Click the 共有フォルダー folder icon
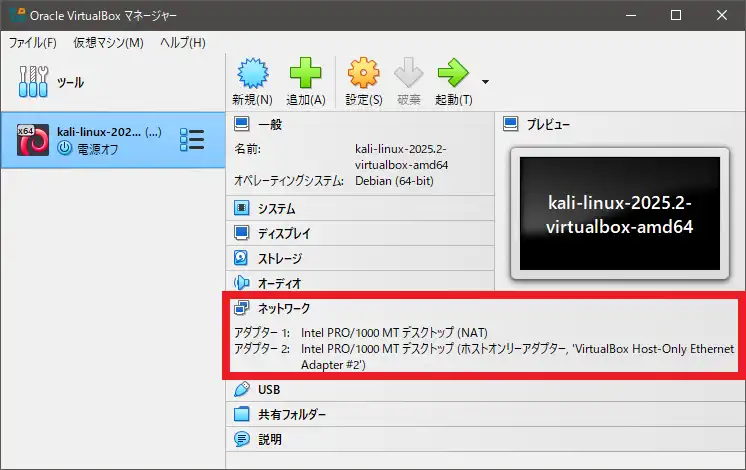 242,414
